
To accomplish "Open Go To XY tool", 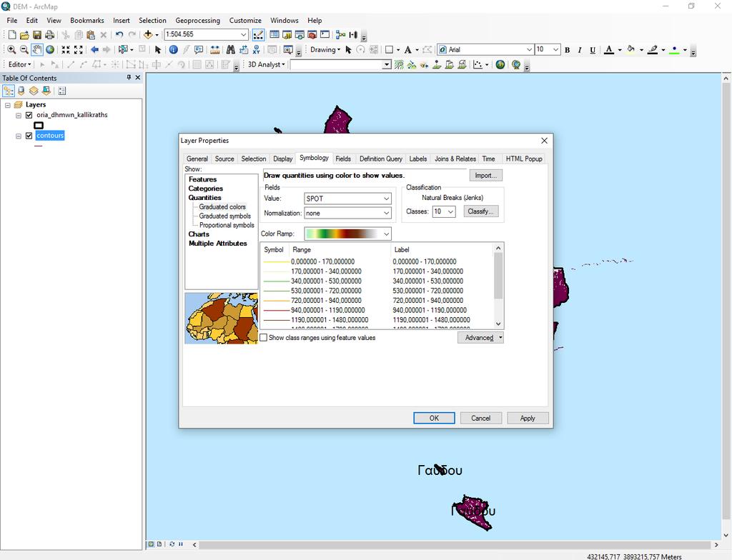I will coord(257,49).
